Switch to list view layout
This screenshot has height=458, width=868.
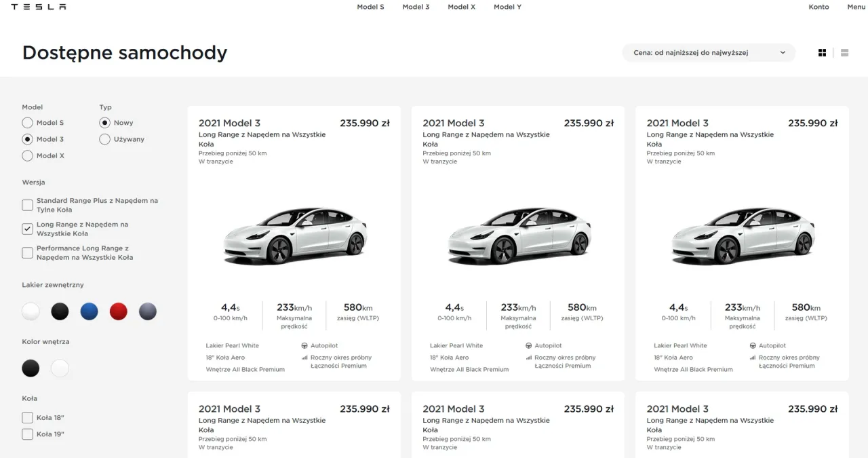(x=844, y=52)
